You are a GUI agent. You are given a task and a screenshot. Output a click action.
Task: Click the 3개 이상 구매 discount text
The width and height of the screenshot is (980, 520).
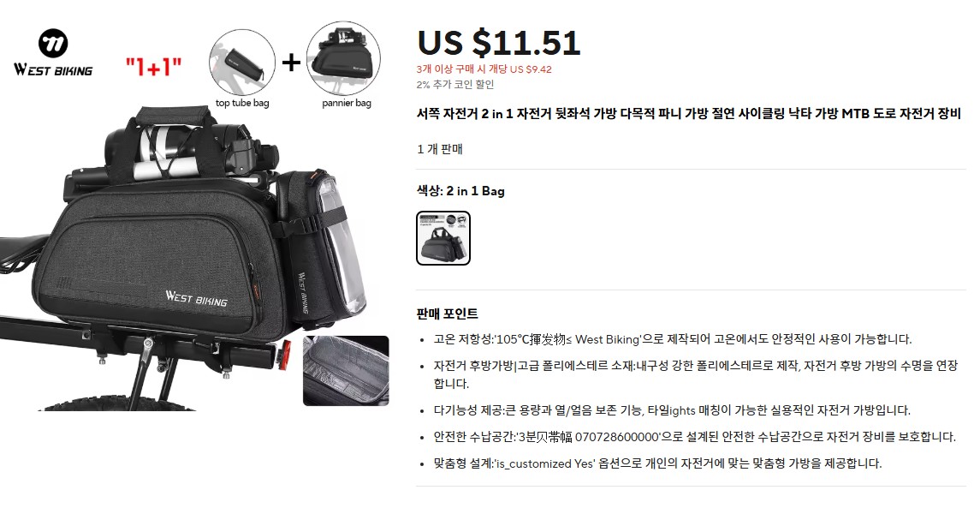point(484,69)
